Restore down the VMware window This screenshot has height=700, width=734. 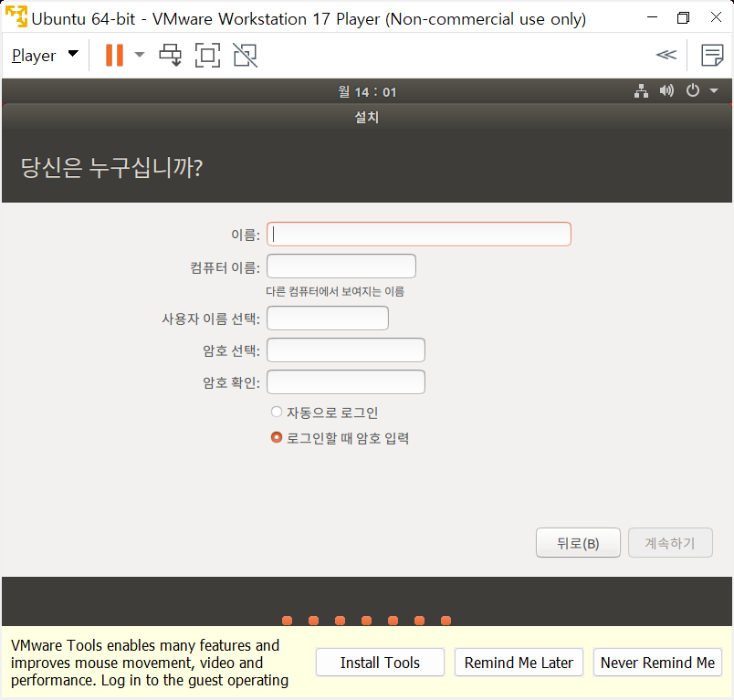tap(684, 17)
